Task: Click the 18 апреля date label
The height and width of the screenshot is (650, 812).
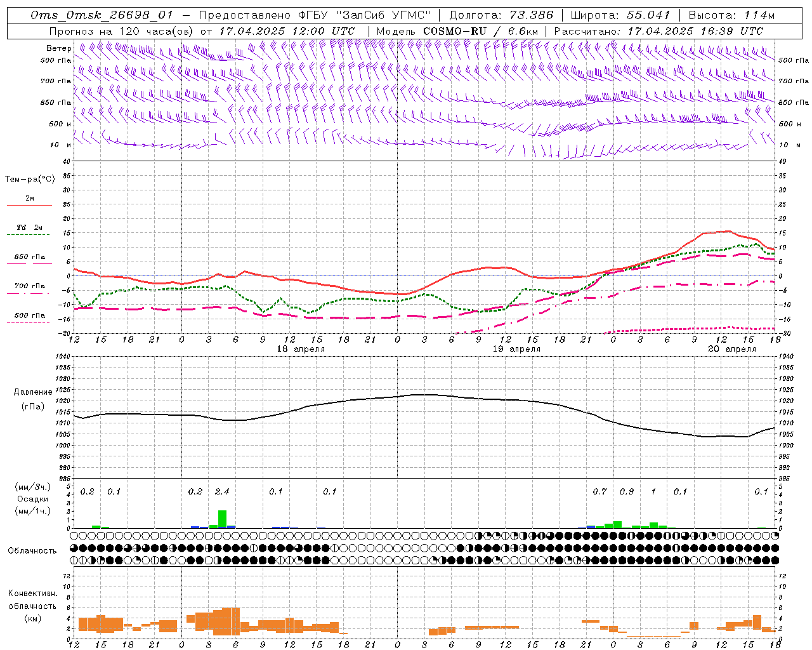Action: pos(301,349)
